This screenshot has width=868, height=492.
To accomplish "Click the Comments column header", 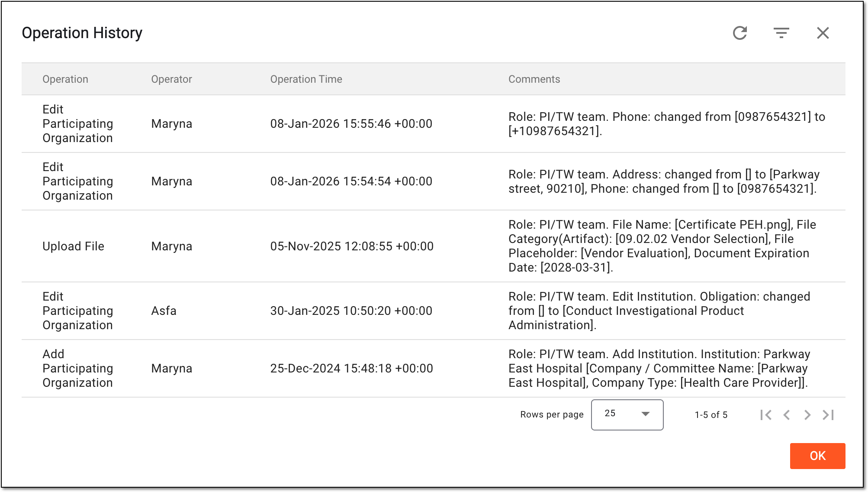I will (534, 79).
